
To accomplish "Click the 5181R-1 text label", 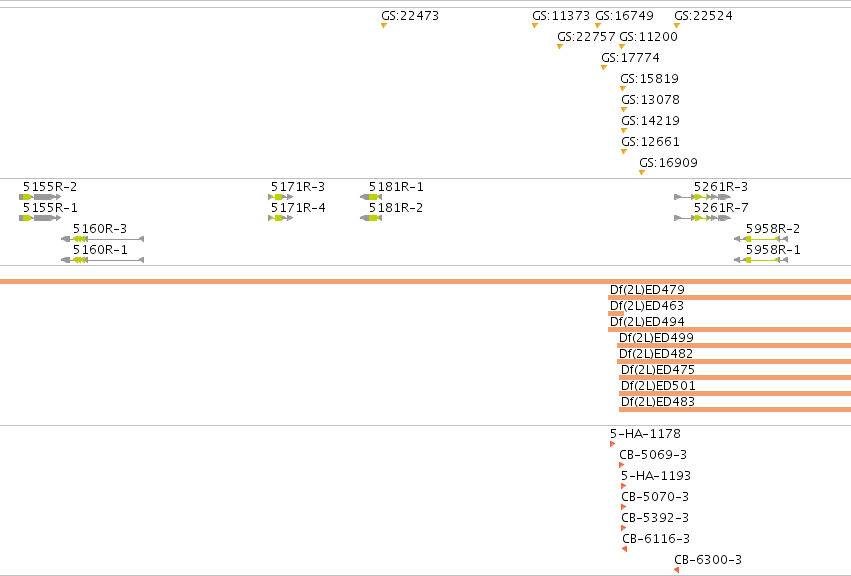I will [396, 187].
